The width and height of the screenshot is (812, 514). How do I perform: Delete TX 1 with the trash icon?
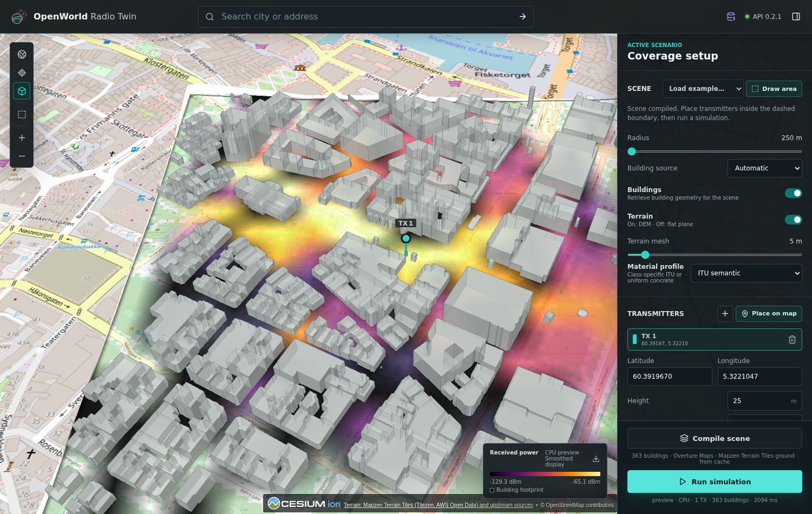pyautogui.click(x=792, y=340)
